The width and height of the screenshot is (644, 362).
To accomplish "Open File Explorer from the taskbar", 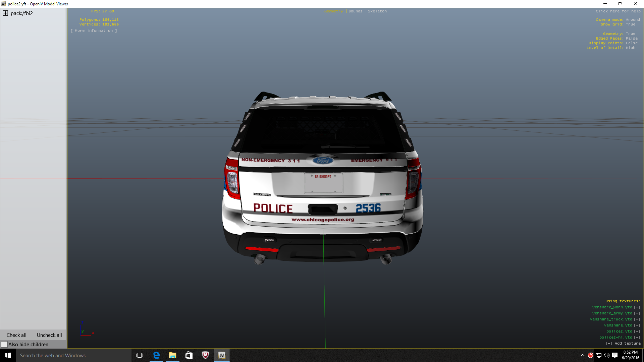I will [x=172, y=355].
